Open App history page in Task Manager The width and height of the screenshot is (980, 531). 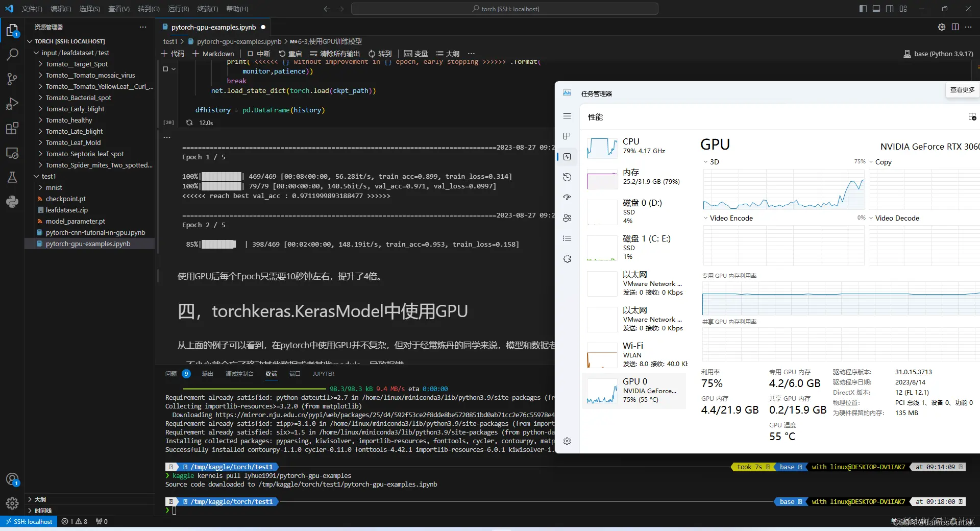[x=567, y=177]
